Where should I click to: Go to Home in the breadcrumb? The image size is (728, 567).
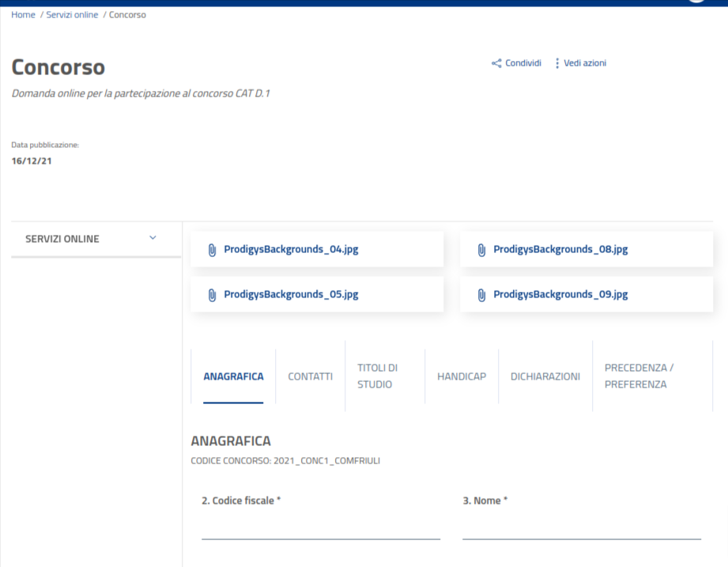tap(23, 15)
